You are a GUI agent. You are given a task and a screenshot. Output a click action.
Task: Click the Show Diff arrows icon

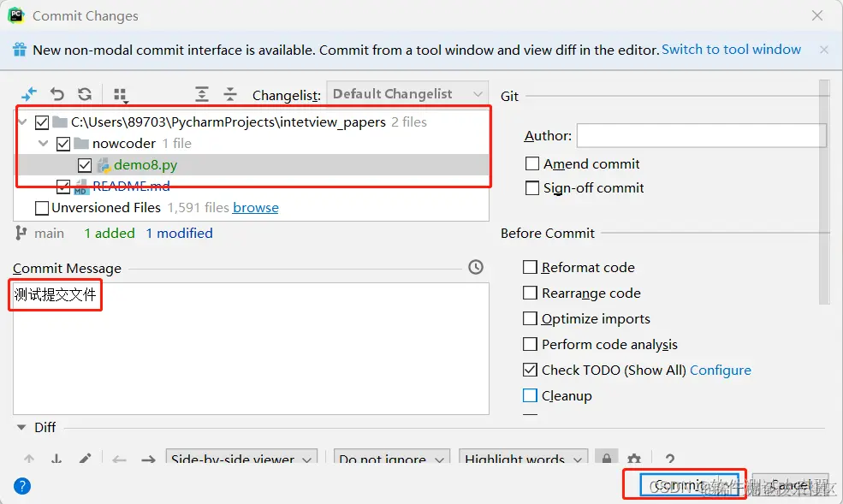point(29,94)
